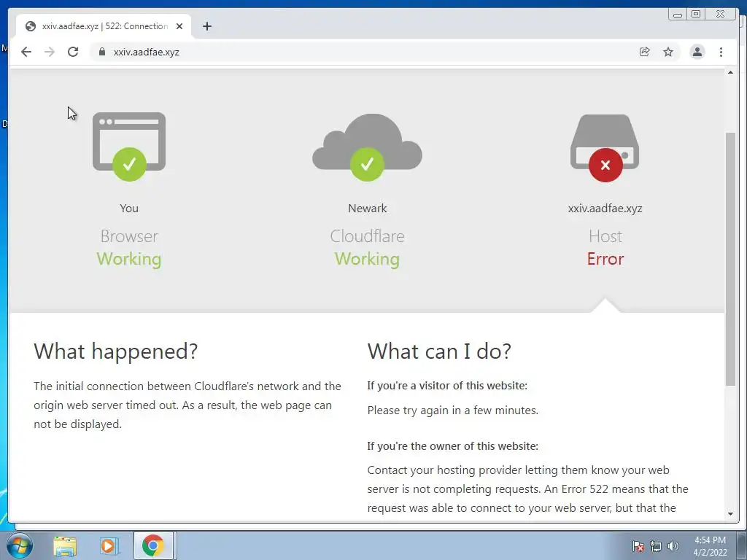Launch Windows Media Player from taskbar

(x=109, y=546)
